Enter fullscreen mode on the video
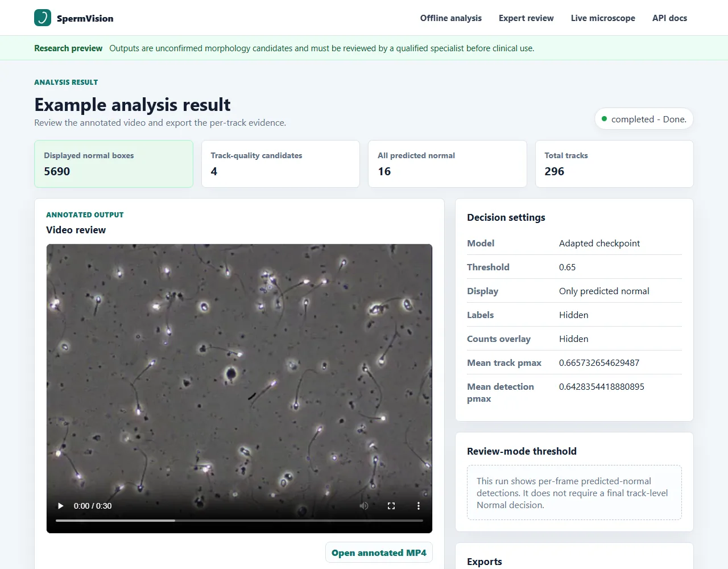The width and height of the screenshot is (728, 569). pyautogui.click(x=391, y=506)
